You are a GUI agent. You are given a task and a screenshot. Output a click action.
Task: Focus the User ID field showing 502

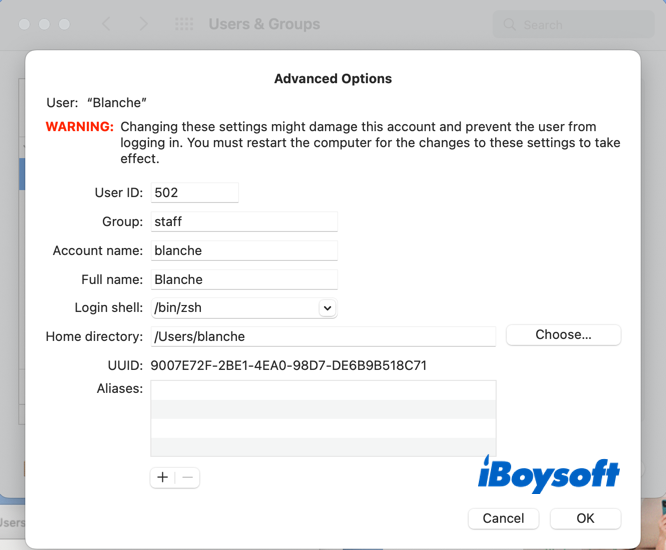pyautogui.click(x=194, y=192)
